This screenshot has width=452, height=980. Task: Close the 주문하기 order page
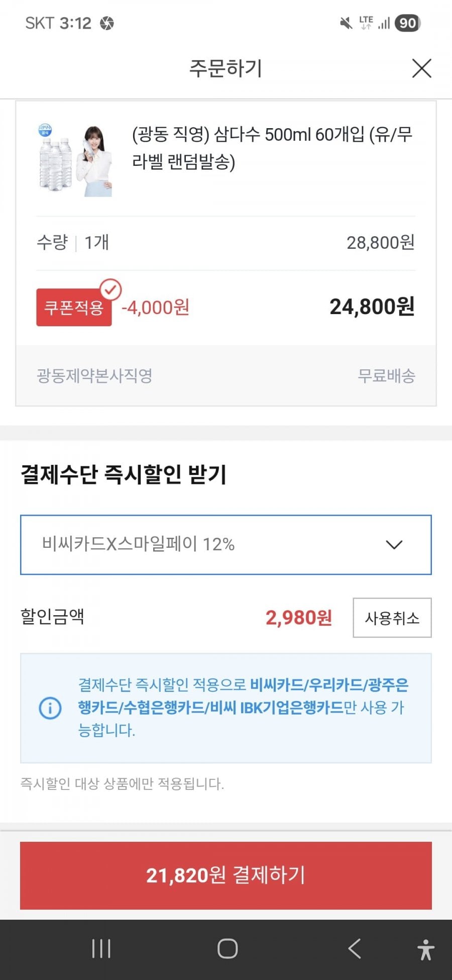[x=421, y=68]
